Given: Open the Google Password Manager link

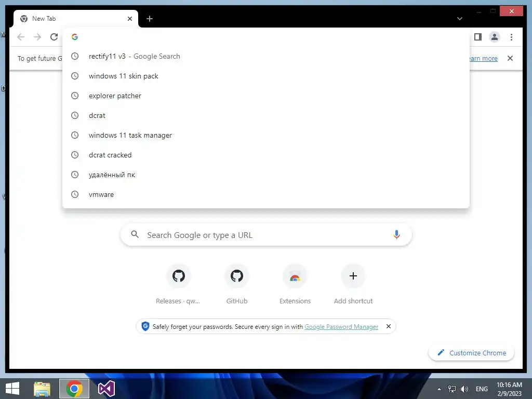Looking at the screenshot, I should click(x=341, y=327).
